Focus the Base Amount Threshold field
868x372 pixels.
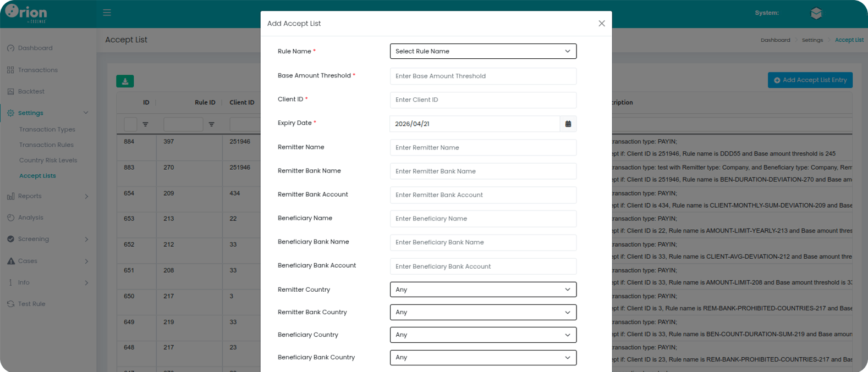pyautogui.click(x=482, y=76)
